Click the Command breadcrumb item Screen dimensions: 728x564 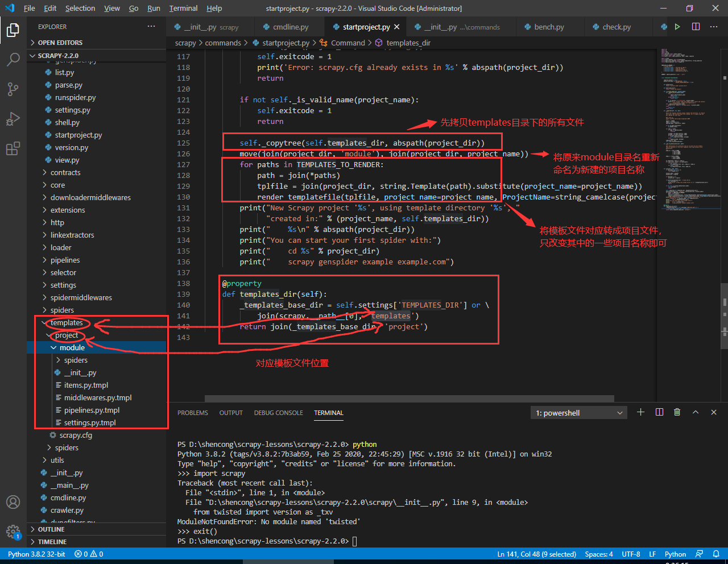(342, 43)
